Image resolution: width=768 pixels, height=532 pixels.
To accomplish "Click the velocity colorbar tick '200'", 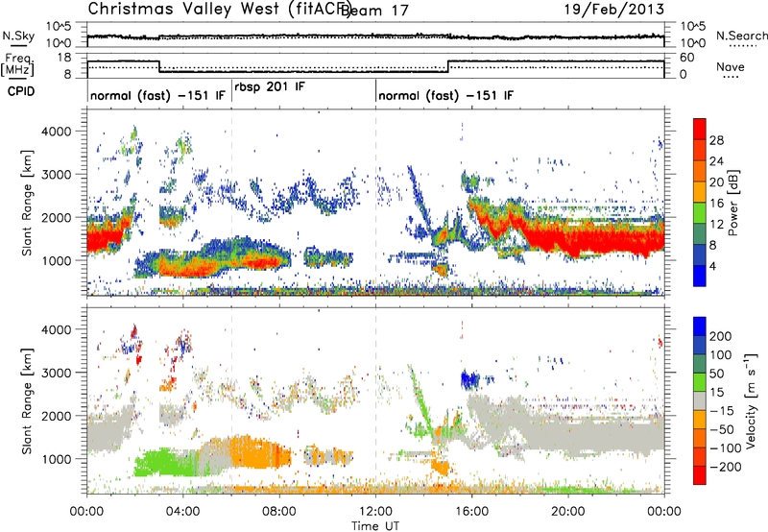I will coord(721,336).
